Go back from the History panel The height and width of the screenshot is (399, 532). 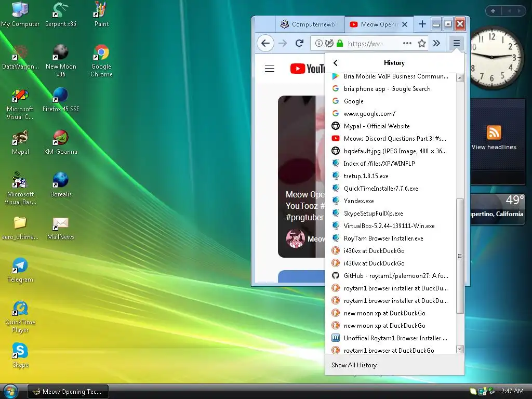click(336, 63)
